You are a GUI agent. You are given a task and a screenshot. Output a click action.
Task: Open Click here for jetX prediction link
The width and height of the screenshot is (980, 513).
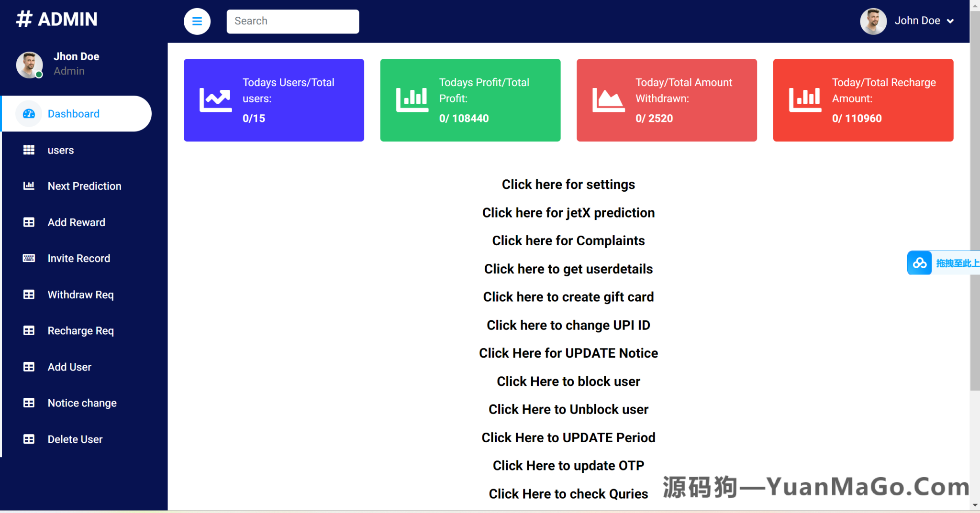(x=568, y=213)
